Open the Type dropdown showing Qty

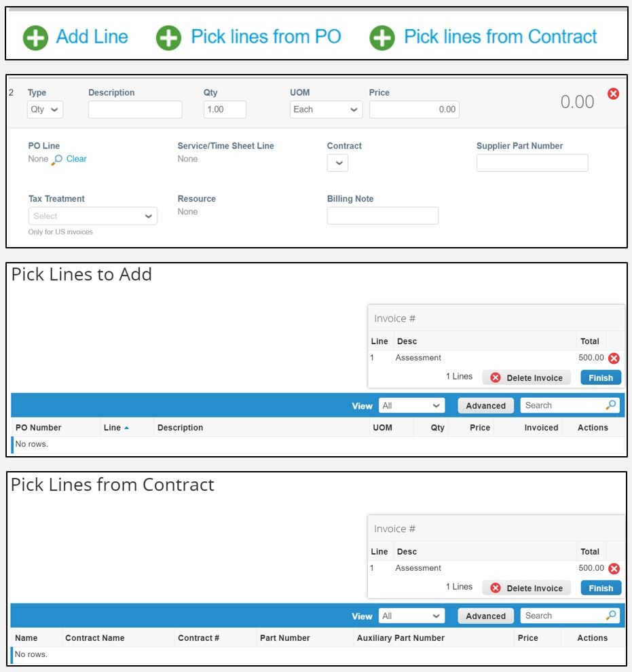coord(45,109)
